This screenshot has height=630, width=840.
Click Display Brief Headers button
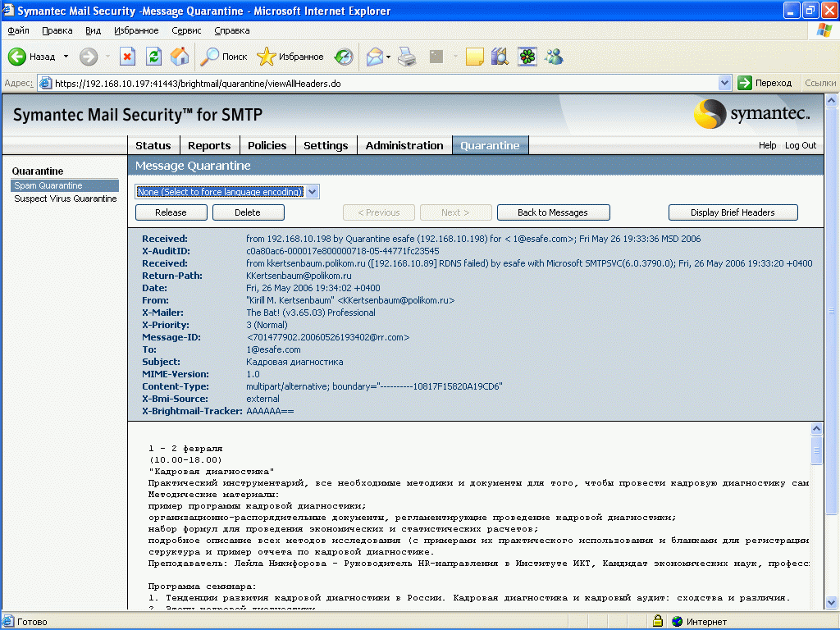(733, 212)
